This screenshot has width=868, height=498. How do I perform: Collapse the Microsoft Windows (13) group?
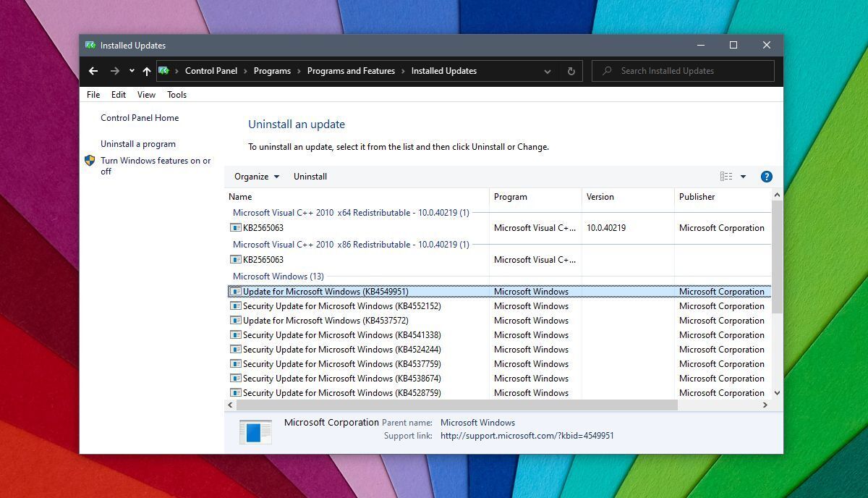pos(278,277)
